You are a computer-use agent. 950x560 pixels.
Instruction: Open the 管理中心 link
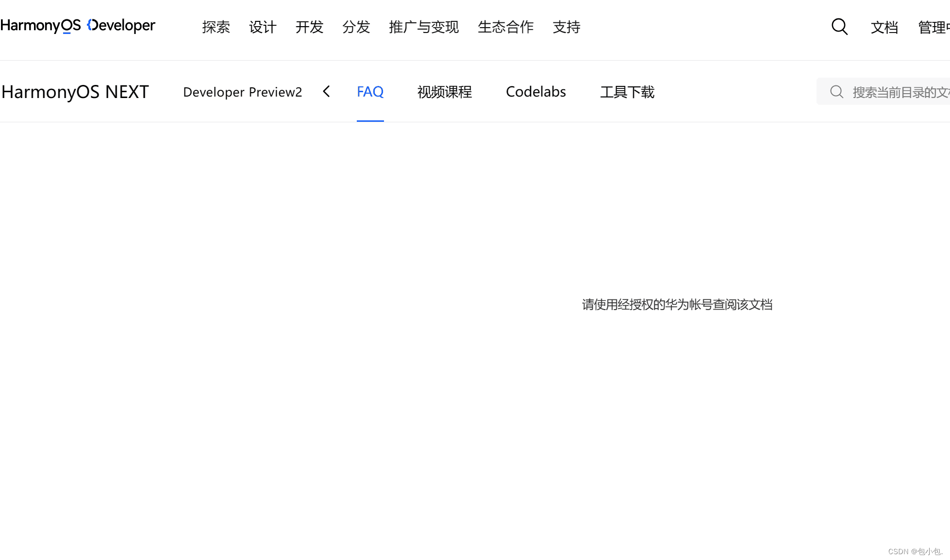coord(933,28)
